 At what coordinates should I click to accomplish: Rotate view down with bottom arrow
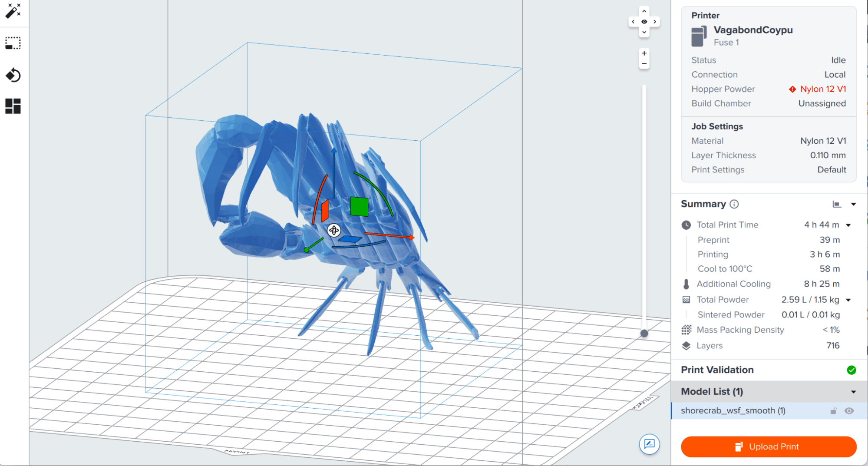pyautogui.click(x=644, y=32)
